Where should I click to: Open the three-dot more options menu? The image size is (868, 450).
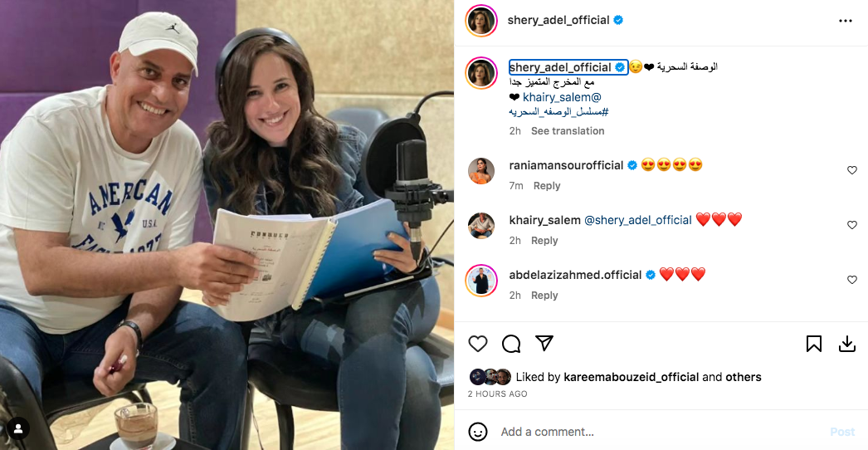pos(846,21)
